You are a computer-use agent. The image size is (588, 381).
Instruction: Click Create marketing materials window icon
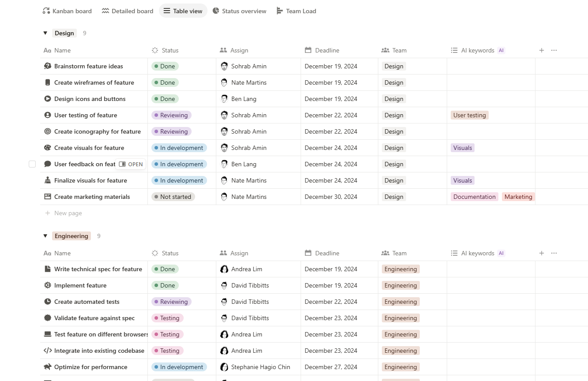(x=48, y=197)
